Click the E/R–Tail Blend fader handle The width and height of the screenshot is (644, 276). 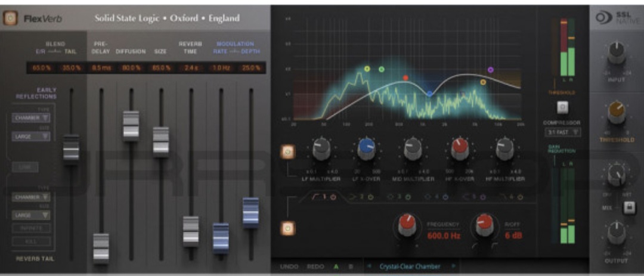(71, 148)
